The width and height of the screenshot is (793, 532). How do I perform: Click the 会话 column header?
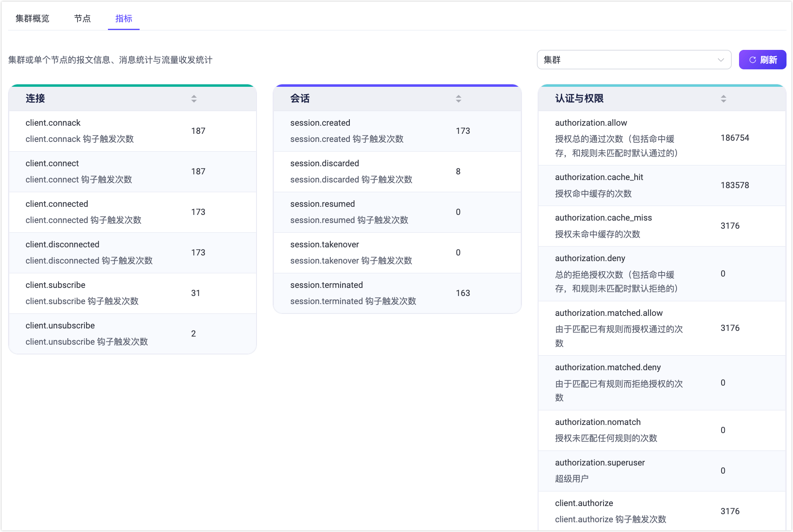click(x=300, y=99)
